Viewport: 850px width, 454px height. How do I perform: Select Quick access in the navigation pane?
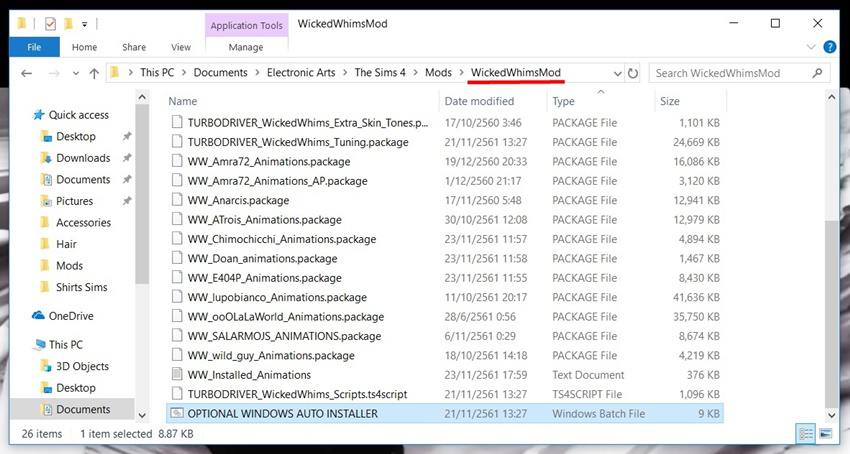click(x=79, y=115)
